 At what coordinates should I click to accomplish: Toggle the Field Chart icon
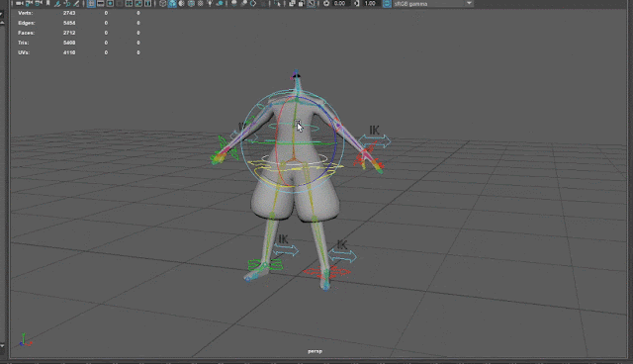click(x=129, y=3)
